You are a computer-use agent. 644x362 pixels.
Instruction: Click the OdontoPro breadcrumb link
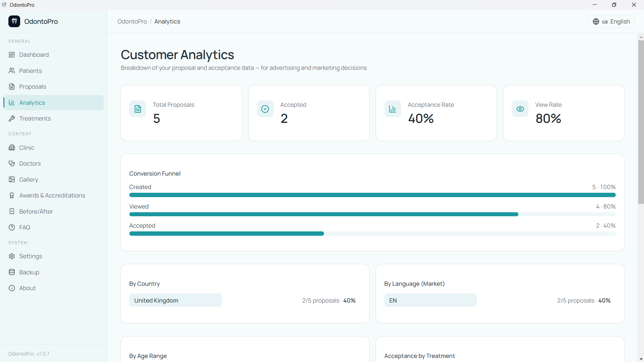[132, 21]
